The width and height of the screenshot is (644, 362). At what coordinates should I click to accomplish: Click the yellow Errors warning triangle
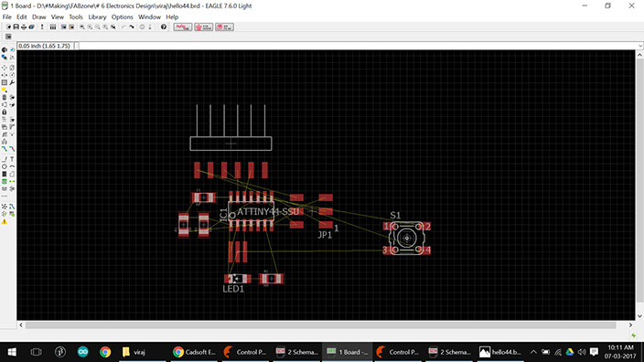5,221
